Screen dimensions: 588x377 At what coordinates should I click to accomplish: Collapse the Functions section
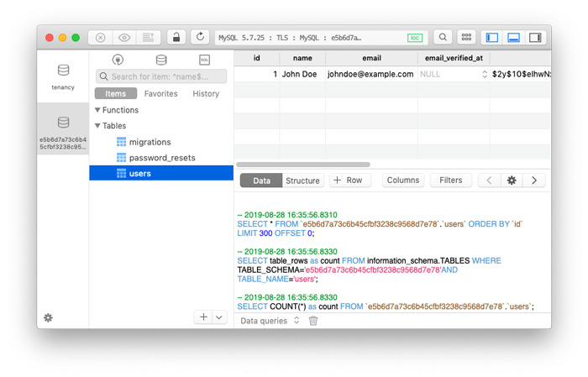(97, 110)
